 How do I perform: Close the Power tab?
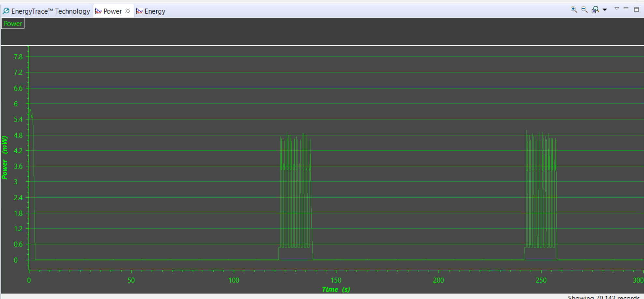[x=128, y=11]
